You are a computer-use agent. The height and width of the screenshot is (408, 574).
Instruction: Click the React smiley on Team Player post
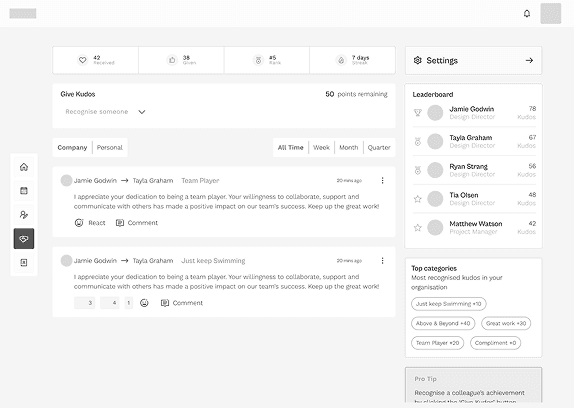pos(79,223)
